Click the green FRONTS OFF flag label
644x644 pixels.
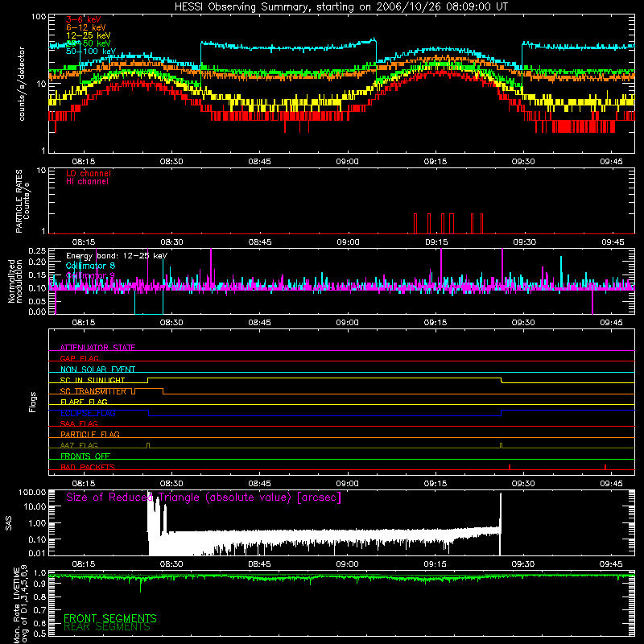point(85,456)
